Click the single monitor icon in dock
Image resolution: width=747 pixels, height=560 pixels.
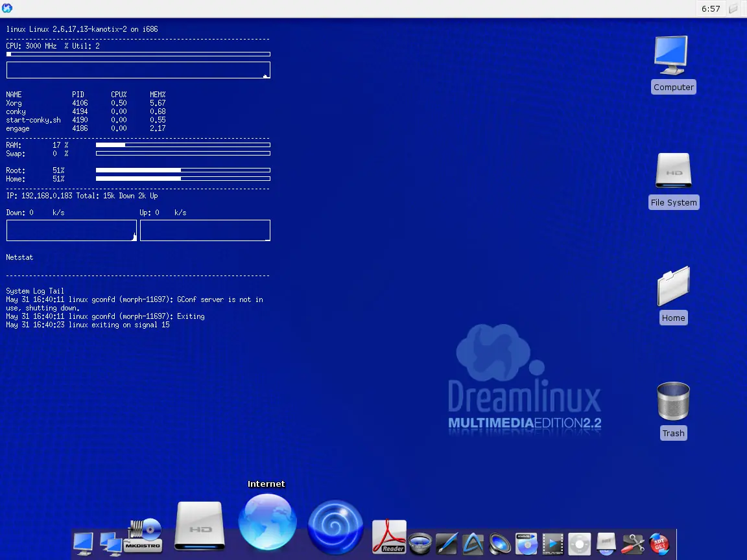click(x=83, y=543)
